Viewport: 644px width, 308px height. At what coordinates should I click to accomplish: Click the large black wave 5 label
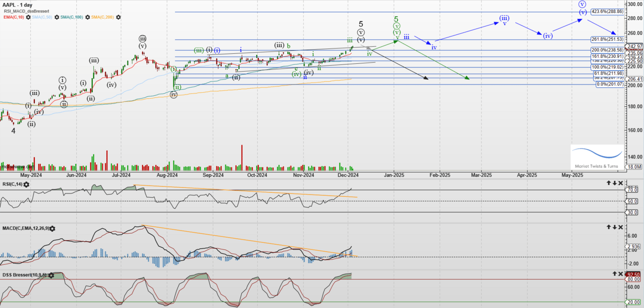361,23
